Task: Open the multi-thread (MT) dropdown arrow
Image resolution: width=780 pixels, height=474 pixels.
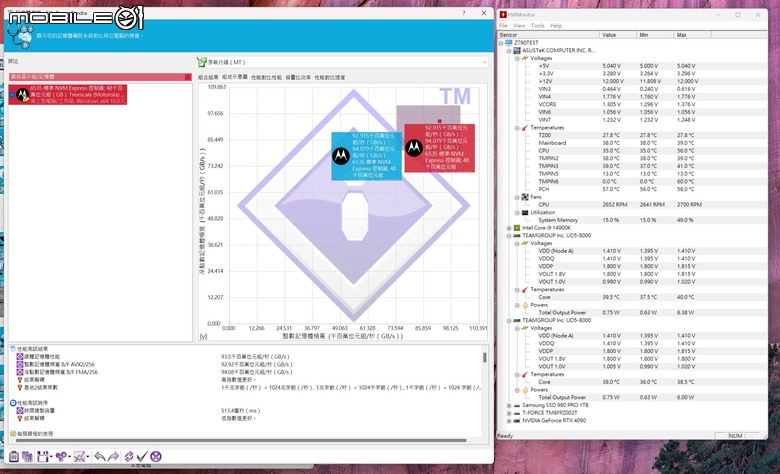Action: tap(484, 62)
